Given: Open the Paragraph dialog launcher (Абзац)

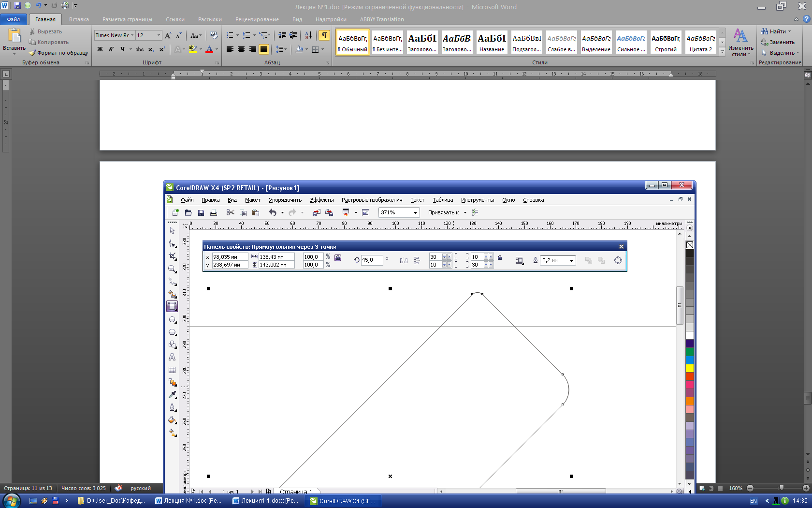Looking at the screenshot, I should point(327,63).
